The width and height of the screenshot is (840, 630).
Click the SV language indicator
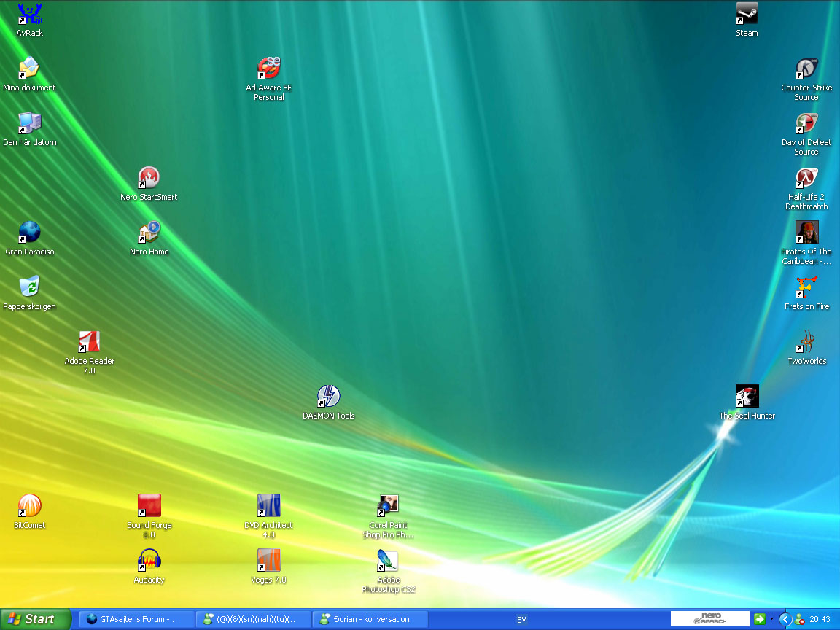point(521,620)
